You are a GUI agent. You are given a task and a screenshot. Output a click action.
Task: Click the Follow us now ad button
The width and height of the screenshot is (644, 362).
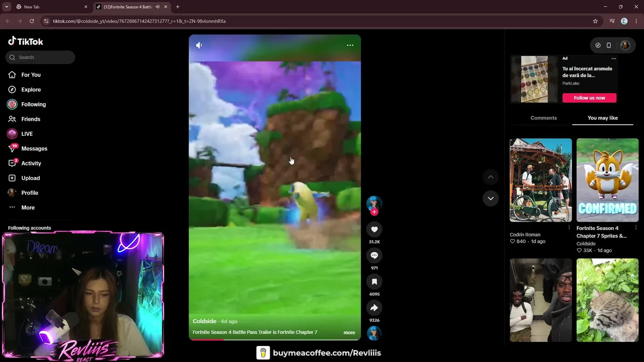(589, 98)
